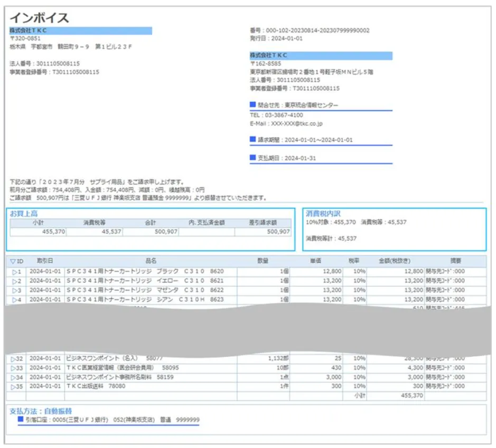Click the blue square icon beside 支払期日
The height and width of the screenshot is (448, 496).
point(252,157)
